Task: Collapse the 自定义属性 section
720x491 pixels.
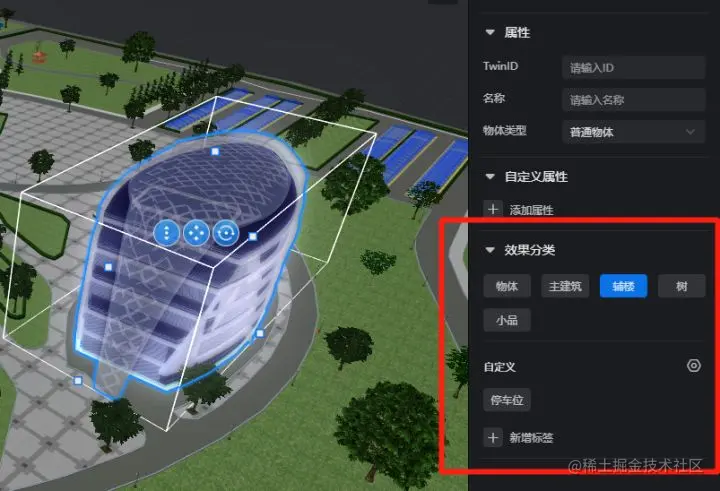Action: [x=490, y=176]
